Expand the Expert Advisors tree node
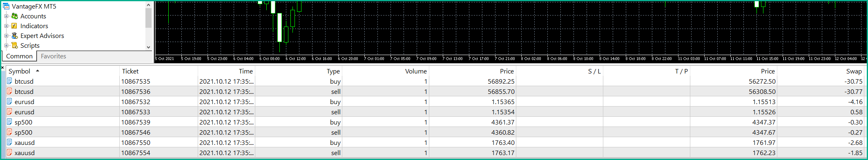Viewport: 868px width, 160px height. [x=6, y=36]
